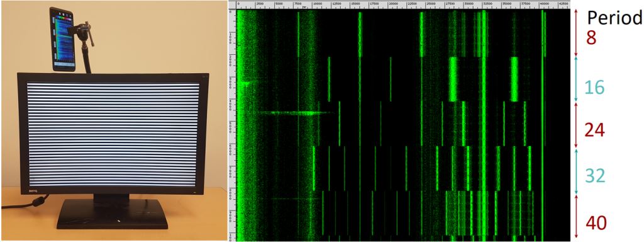Click the period value "8"
This screenshot has height=242, width=644.
[591, 38]
